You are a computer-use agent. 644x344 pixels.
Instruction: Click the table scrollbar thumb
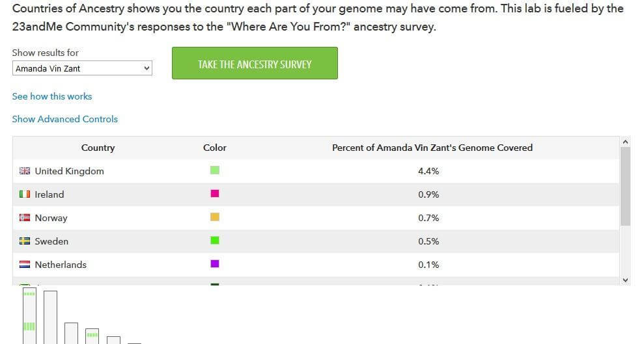[625, 186]
